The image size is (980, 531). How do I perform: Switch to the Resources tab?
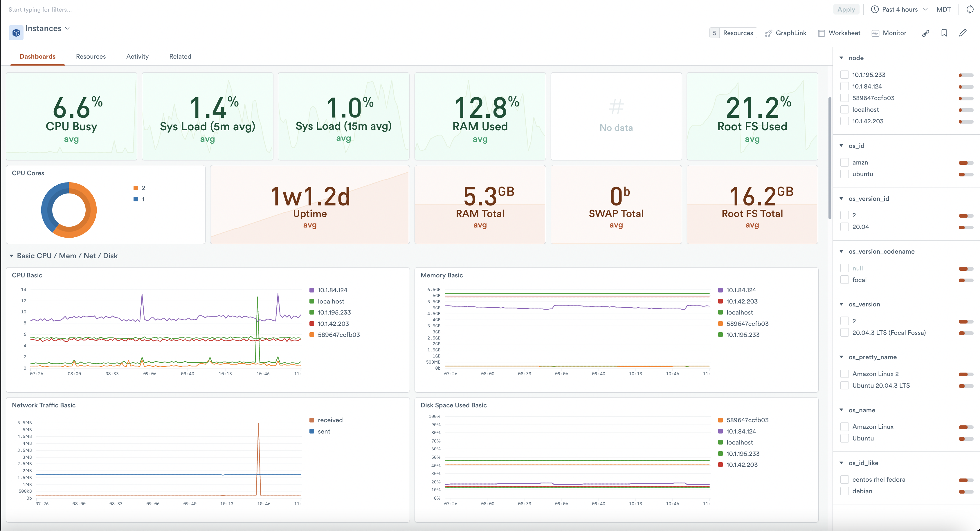[x=91, y=56]
